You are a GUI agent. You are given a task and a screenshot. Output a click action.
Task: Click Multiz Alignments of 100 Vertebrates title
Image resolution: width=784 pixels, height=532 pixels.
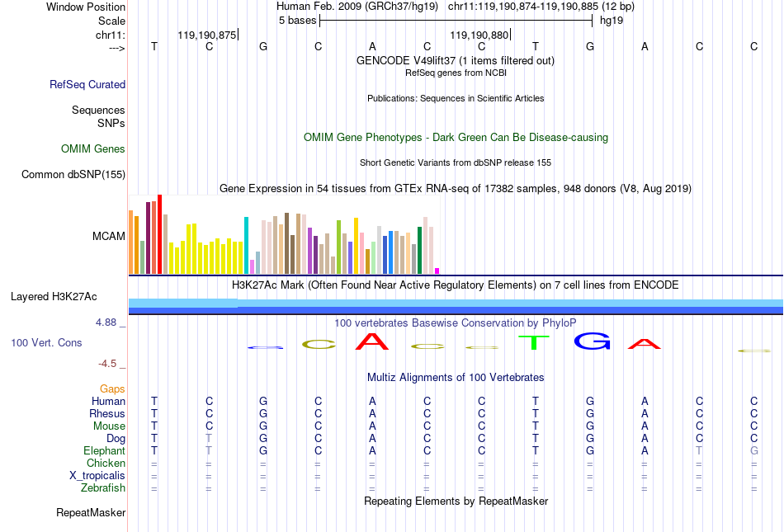coord(456,377)
